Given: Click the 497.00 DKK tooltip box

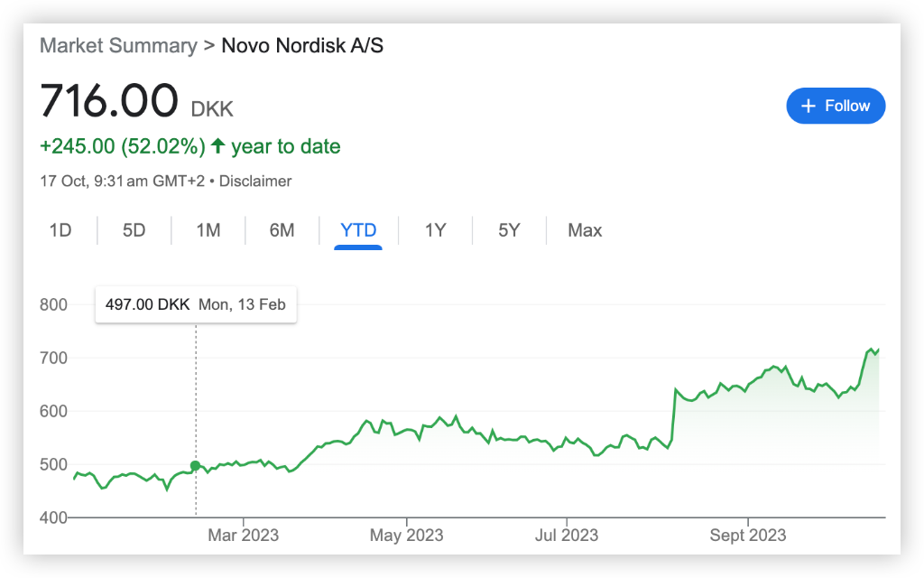Looking at the screenshot, I should pyautogui.click(x=196, y=304).
